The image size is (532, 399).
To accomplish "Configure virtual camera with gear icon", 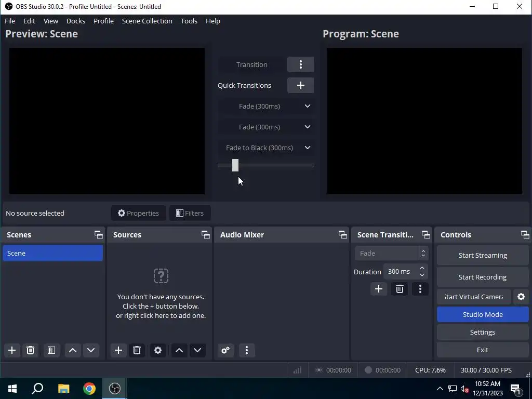I will tap(521, 297).
